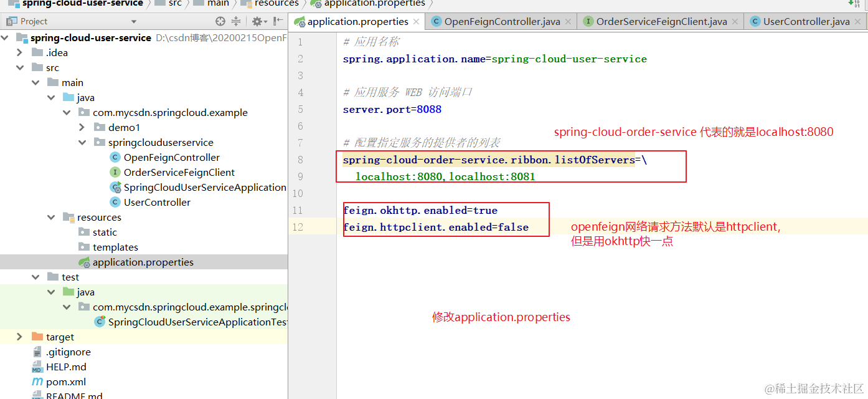Viewport: 868px width, 399px height.
Task: Click the templates folder icon
Action: (84, 247)
